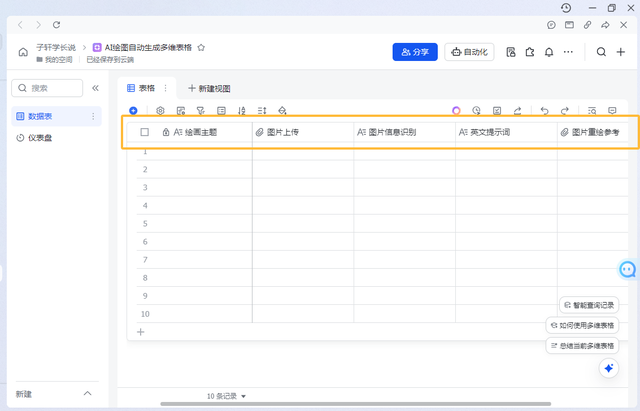Go to home via house icon
640x411 pixels.
click(23, 52)
